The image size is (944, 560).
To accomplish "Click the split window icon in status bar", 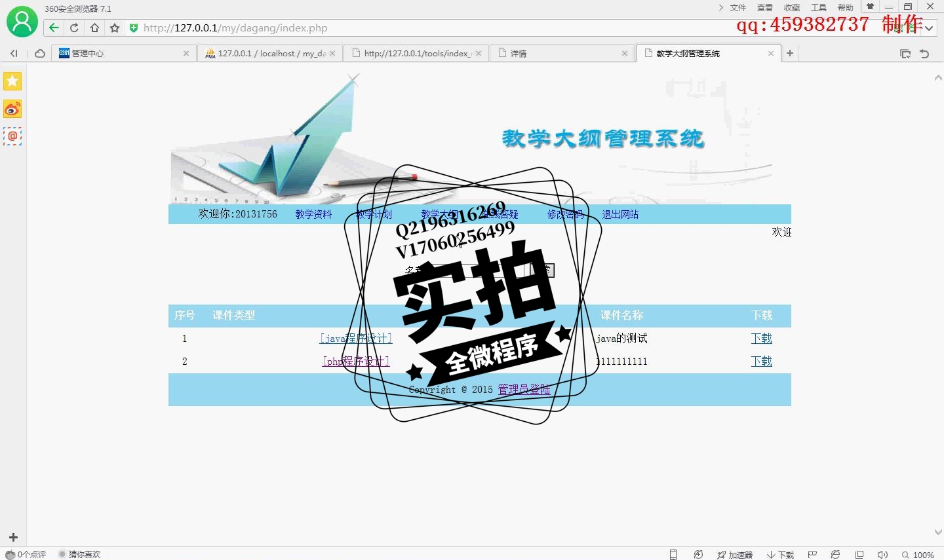I will click(859, 555).
